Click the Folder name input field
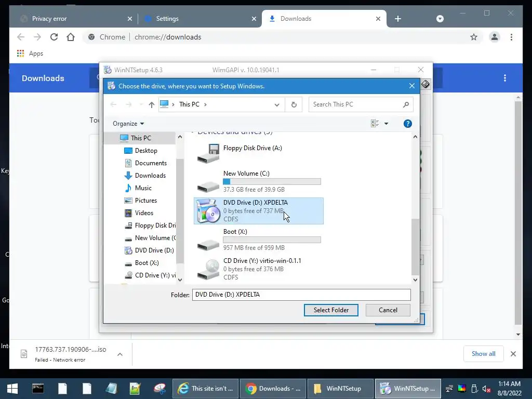Image resolution: width=532 pixels, height=399 pixels. (x=301, y=295)
